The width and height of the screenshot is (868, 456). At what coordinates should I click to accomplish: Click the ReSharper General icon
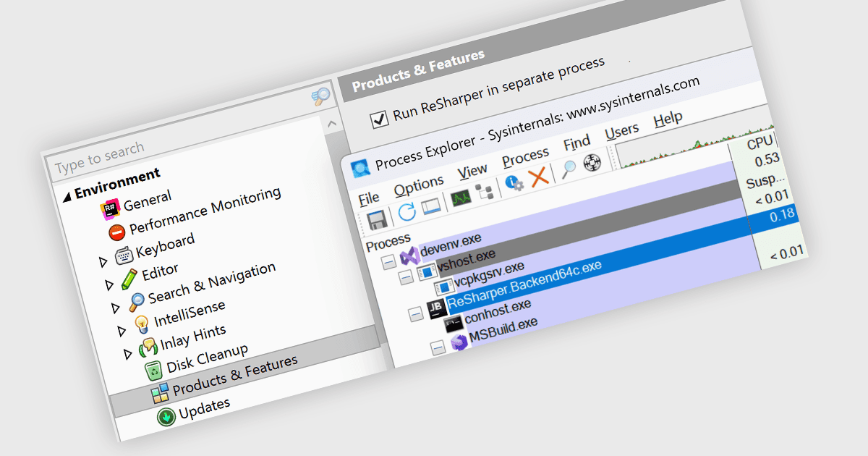click(x=109, y=211)
